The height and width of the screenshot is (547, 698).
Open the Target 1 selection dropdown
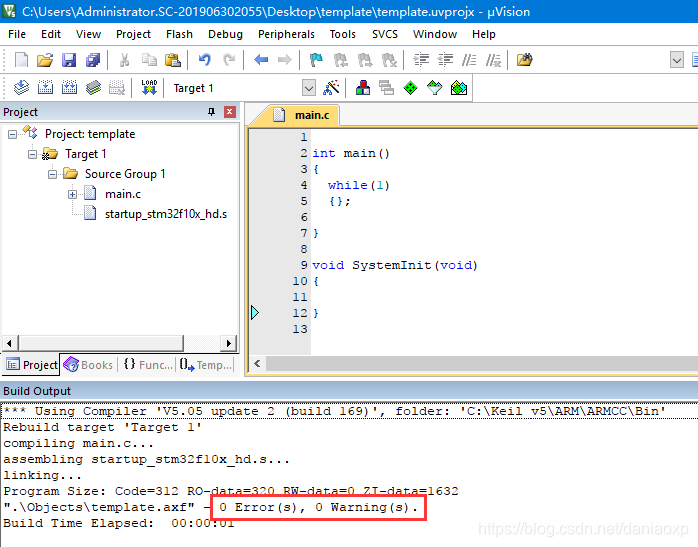pos(309,88)
